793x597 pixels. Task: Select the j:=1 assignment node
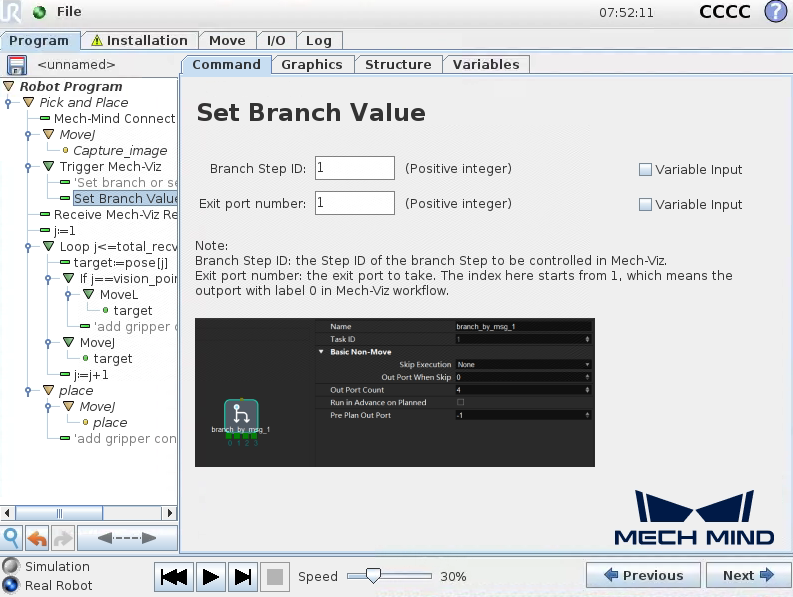pyautogui.click(x=65, y=231)
